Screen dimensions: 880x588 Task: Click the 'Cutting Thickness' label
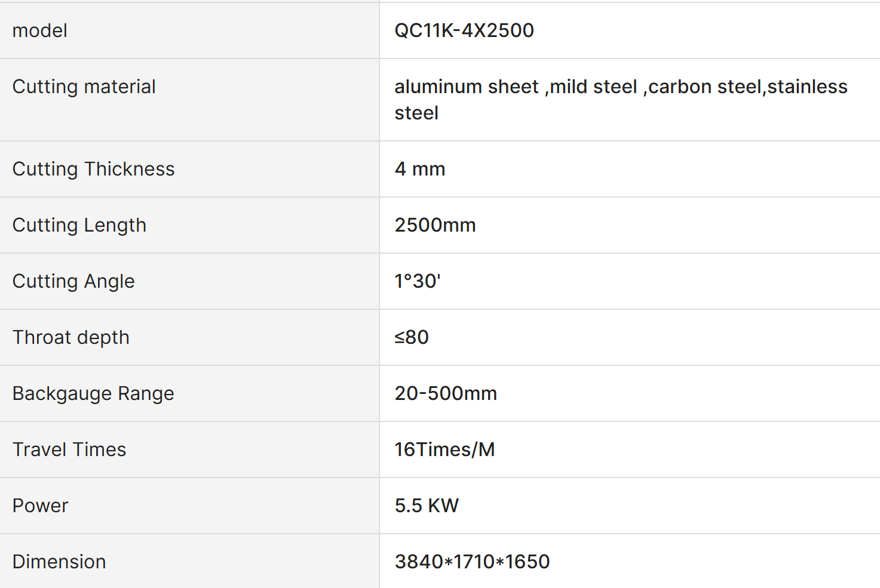94,169
